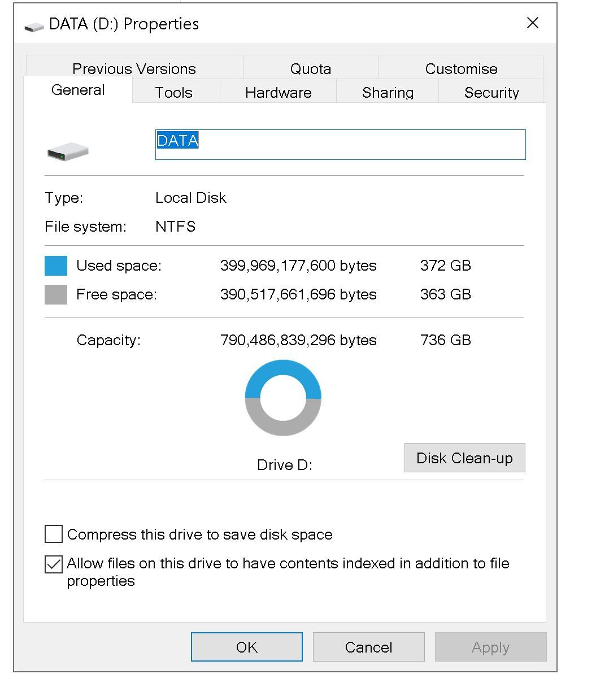
Task: Open the Customise tab
Action: 461,68
